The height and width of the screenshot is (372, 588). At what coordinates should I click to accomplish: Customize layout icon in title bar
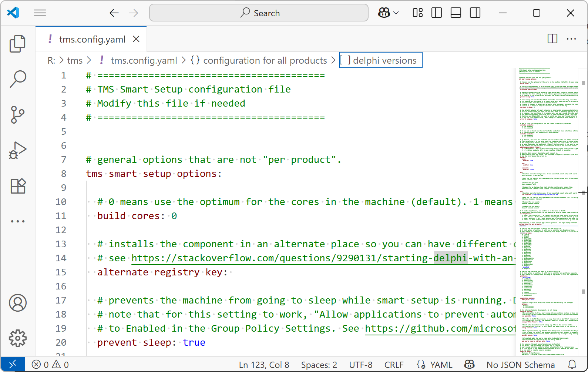tap(418, 13)
